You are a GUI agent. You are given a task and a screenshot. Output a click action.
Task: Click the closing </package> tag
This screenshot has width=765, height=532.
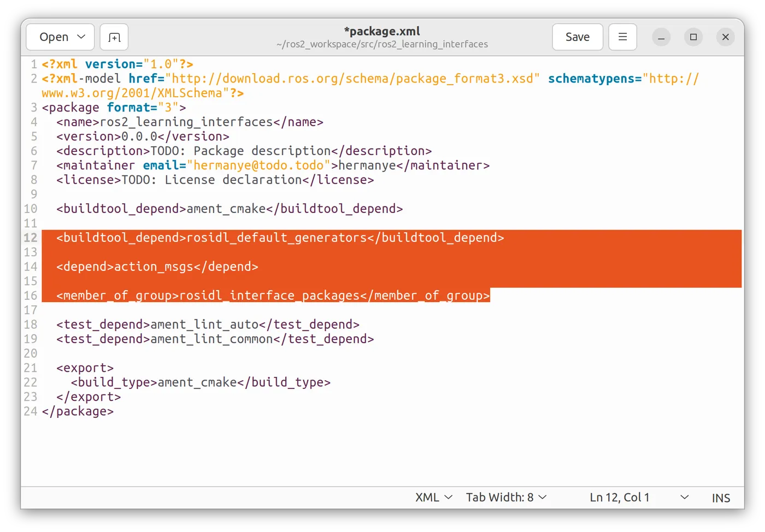coord(78,411)
